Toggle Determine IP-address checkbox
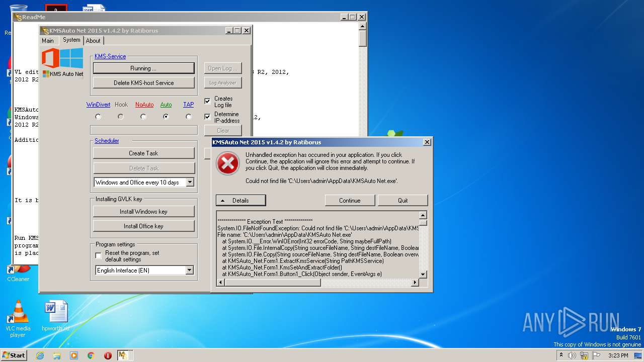This screenshot has height=362, width=644. pyautogui.click(x=207, y=117)
